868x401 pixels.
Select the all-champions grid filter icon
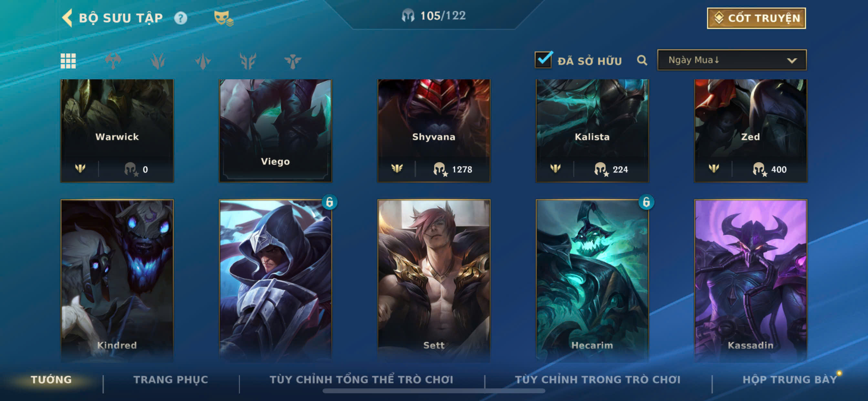(68, 61)
